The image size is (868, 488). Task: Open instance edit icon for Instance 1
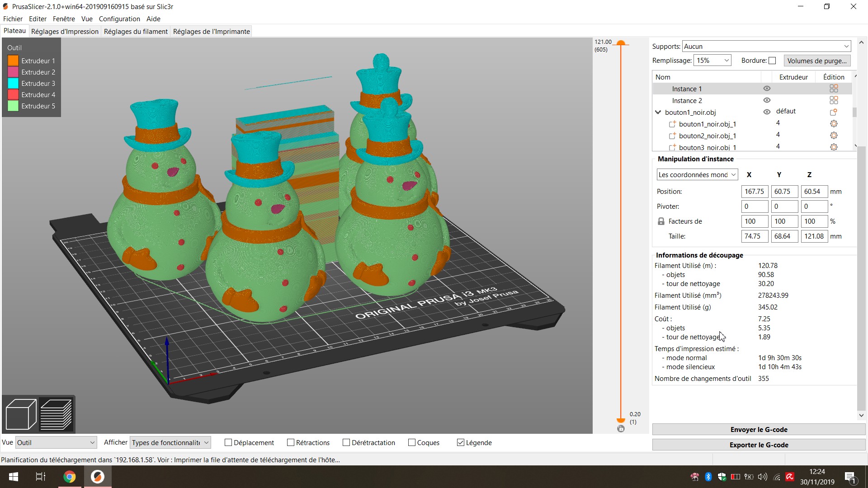[834, 89]
